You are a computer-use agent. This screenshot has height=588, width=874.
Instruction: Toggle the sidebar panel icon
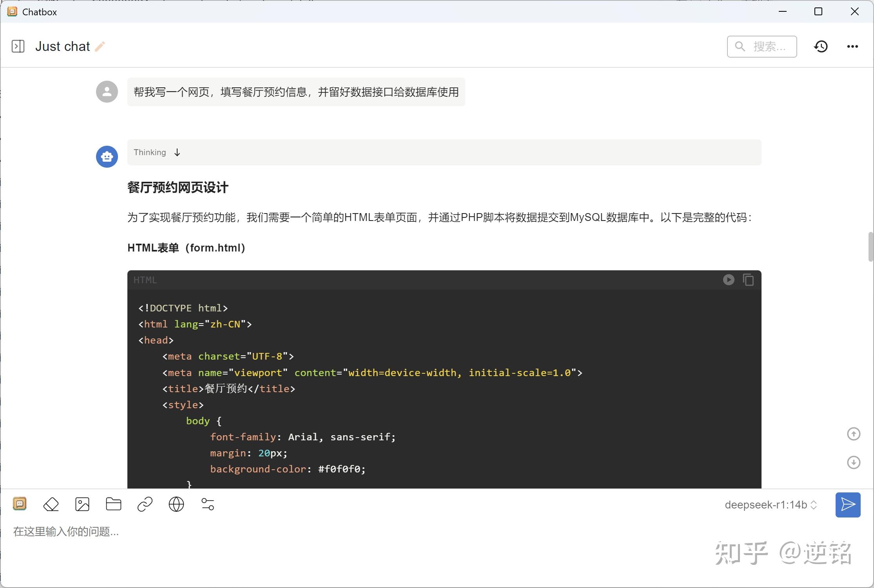click(18, 46)
